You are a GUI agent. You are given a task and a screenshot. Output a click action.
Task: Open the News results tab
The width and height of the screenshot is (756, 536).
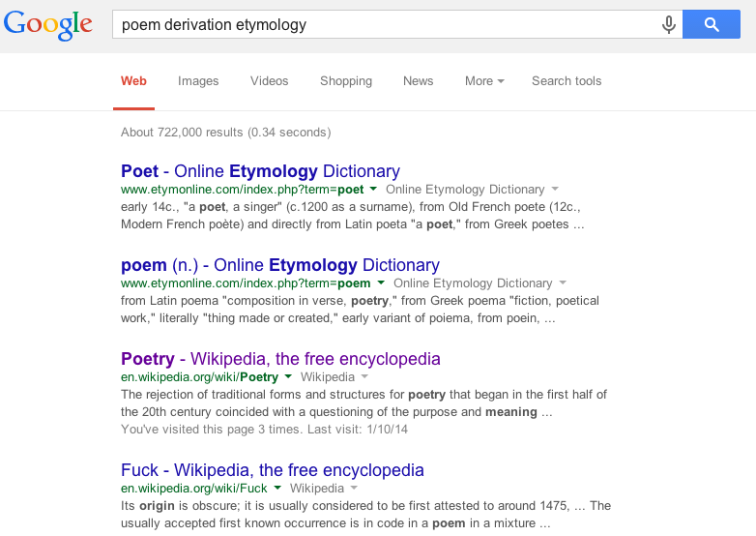(418, 81)
